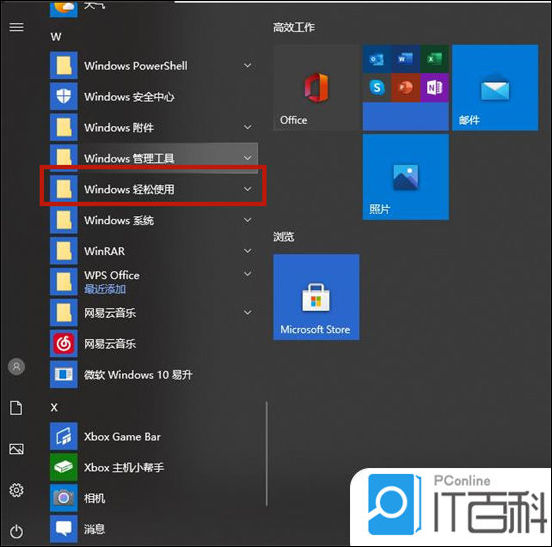552x547 pixels.
Task: Click the hamburger menu at top left
Action: click(17, 27)
